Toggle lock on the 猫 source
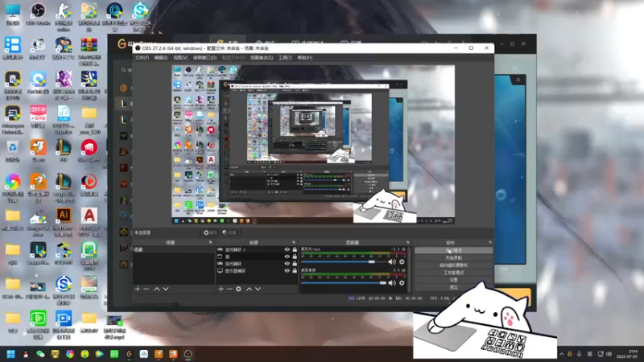 point(295,257)
